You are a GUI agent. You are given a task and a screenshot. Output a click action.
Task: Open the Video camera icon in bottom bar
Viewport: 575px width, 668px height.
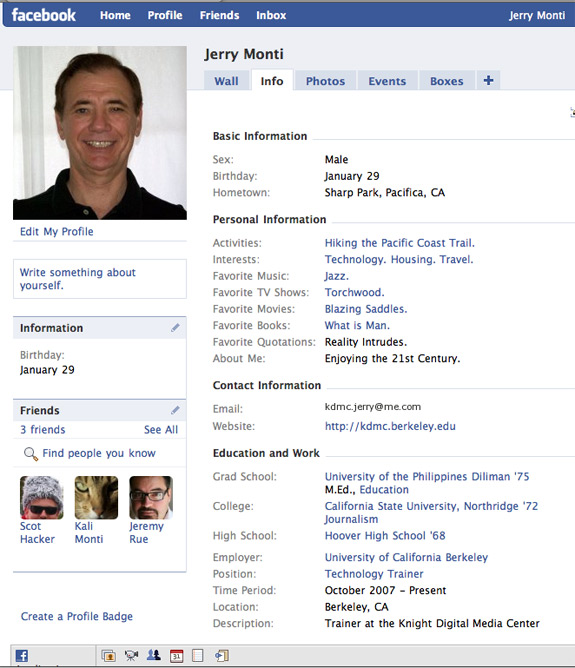click(132, 656)
